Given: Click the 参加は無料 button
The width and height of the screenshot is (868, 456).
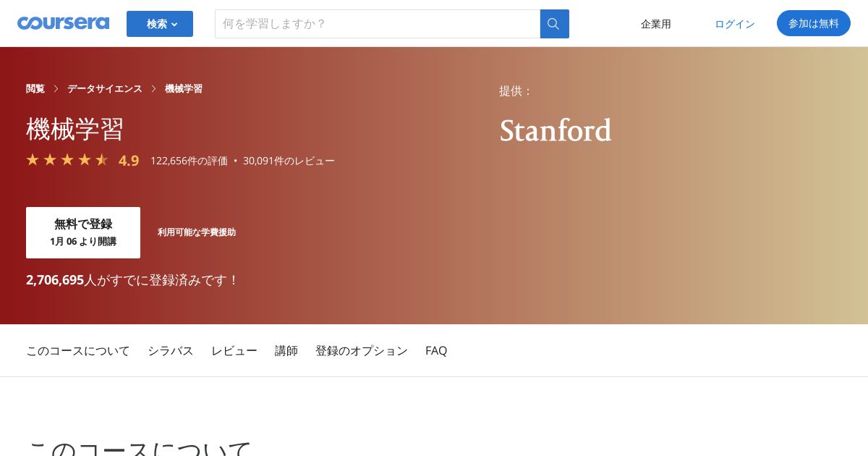Looking at the screenshot, I should 814,23.
